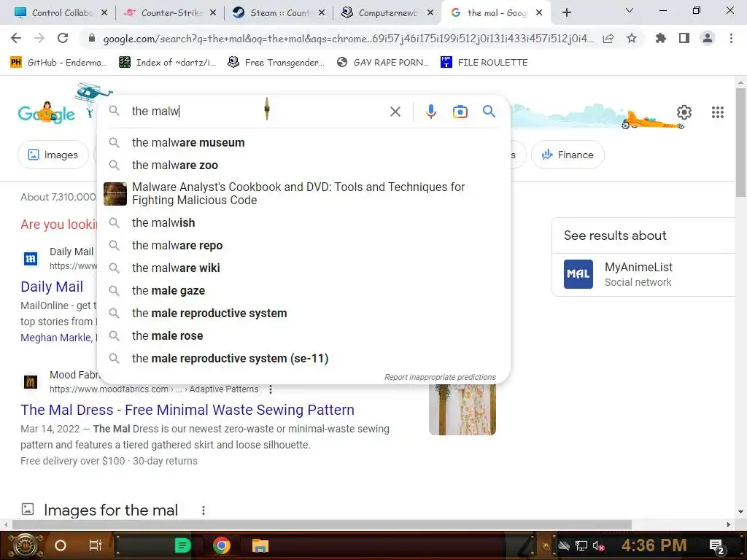Open the tab search chevron
The image size is (747, 560).
click(630, 10)
